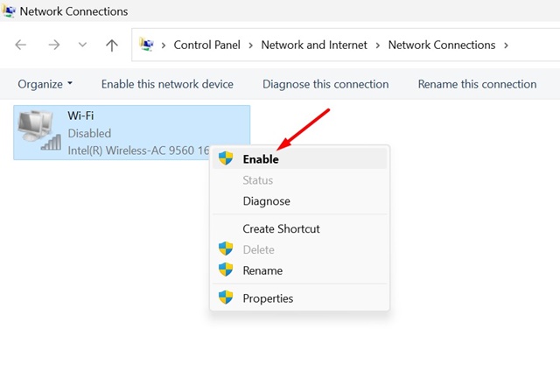Click the shield icon beside Enable

pyautogui.click(x=226, y=158)
